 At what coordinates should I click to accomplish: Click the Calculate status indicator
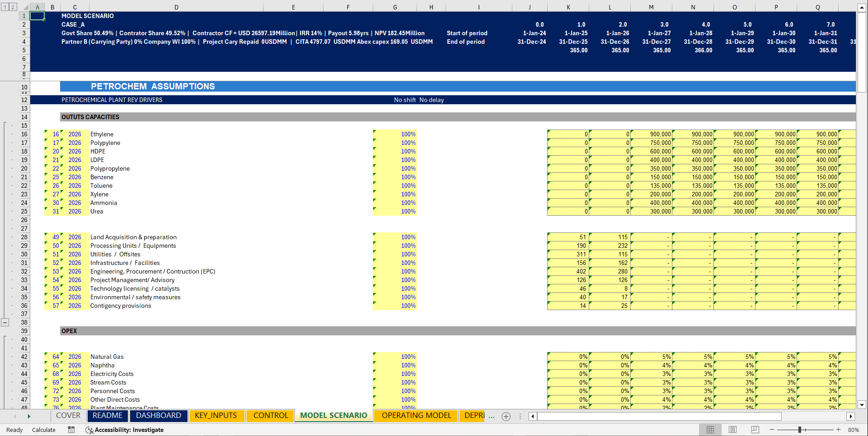point(44,430)
